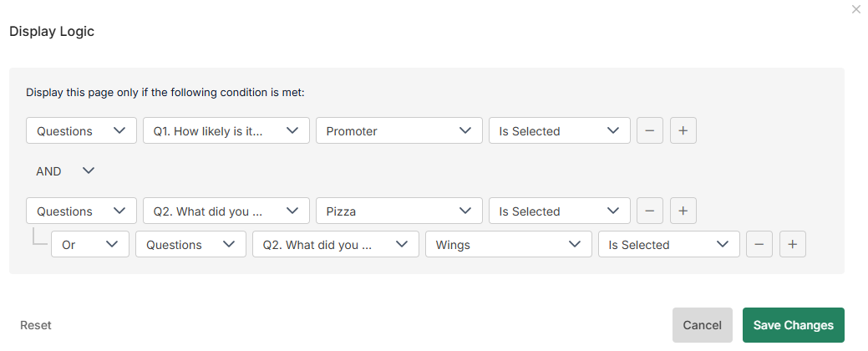Add condition after the Wings row
This screenshot has height=351, width=868.
pyautogui.click(x=792, y=244)
